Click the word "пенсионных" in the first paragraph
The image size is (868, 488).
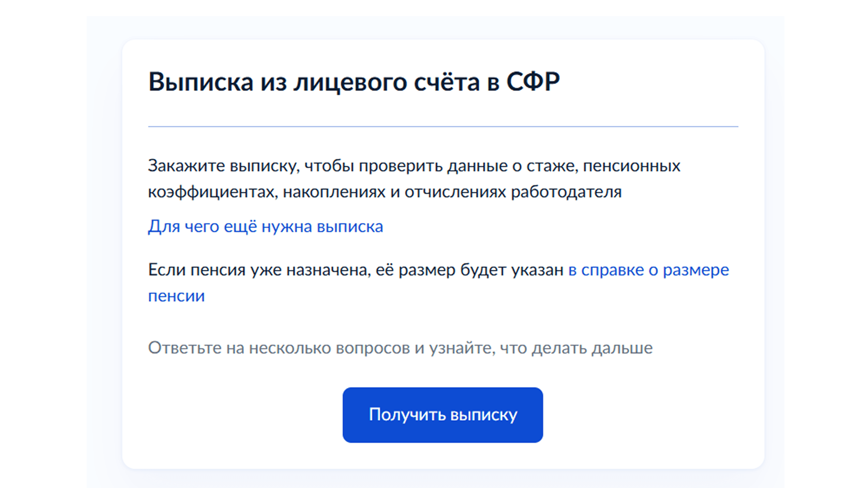click(631, 166)
